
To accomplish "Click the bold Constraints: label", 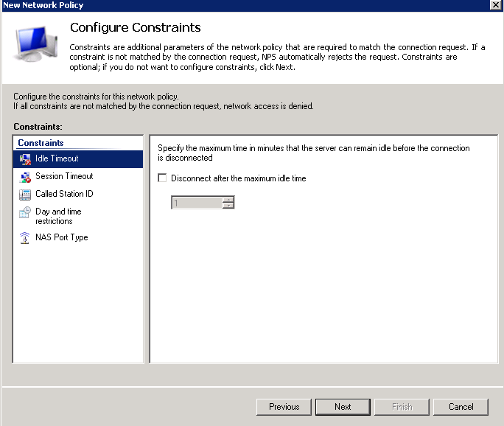I will click(38, 127).
